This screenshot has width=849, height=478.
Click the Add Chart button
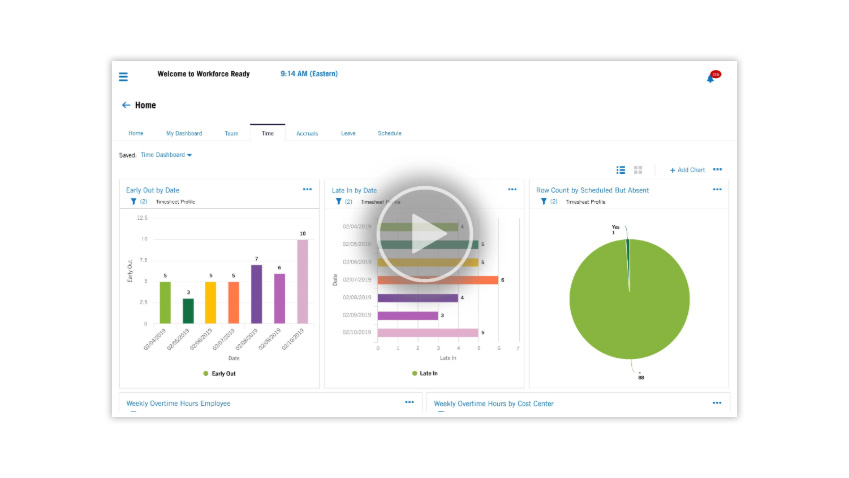687,170
